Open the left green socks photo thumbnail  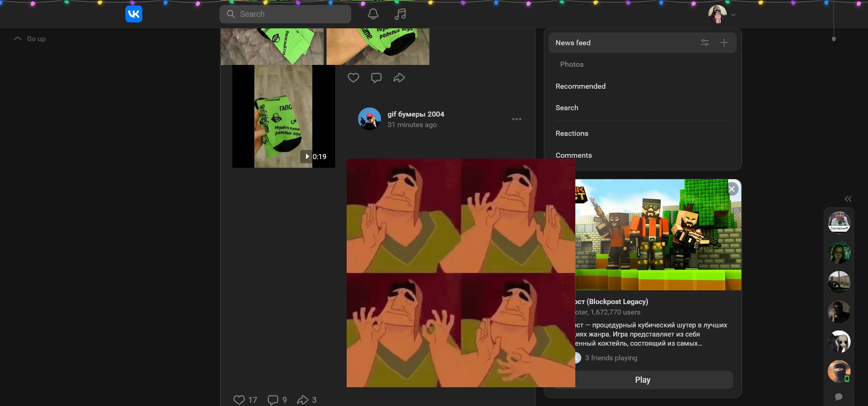tap(272, 47)
